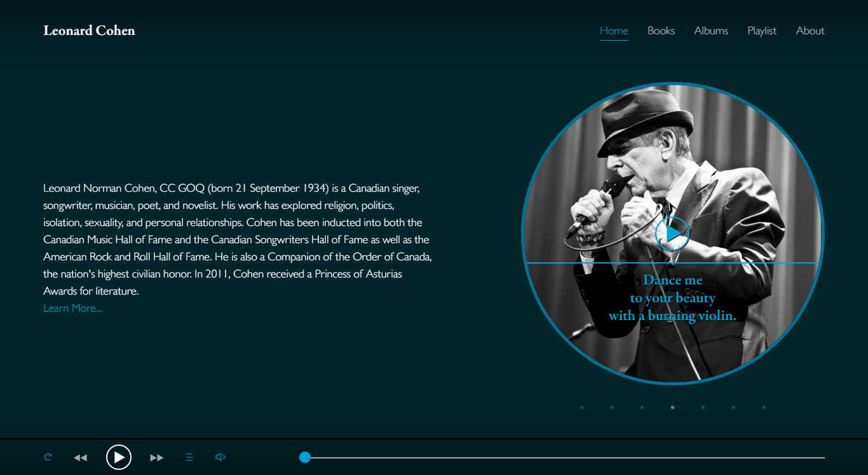The image size is (868, 475).
Task: Go to the Albums menu item
Action: pos(711,30)
